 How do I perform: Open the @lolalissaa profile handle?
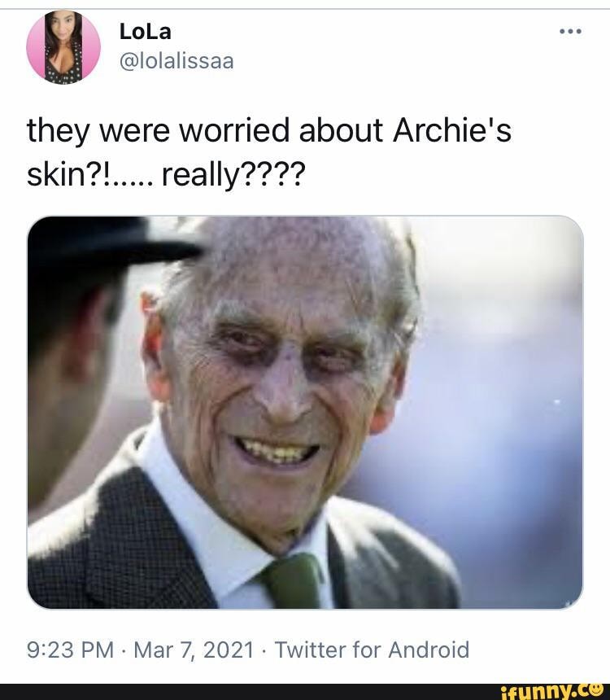180,59
